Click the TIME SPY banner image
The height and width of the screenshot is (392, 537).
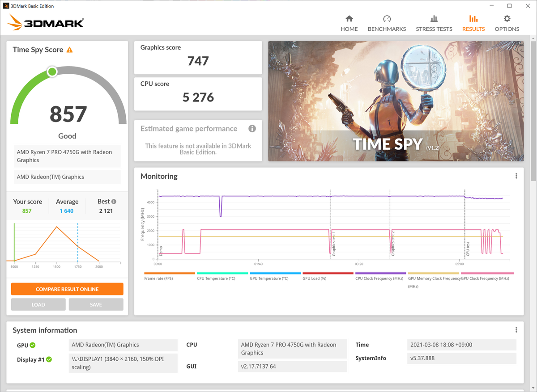tap(396, 101)
